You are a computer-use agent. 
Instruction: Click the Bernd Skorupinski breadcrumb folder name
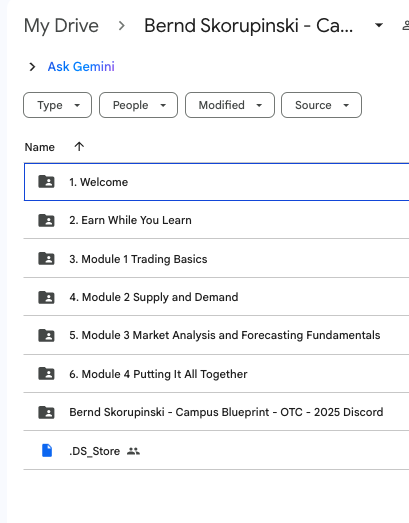tap(249, 26)
